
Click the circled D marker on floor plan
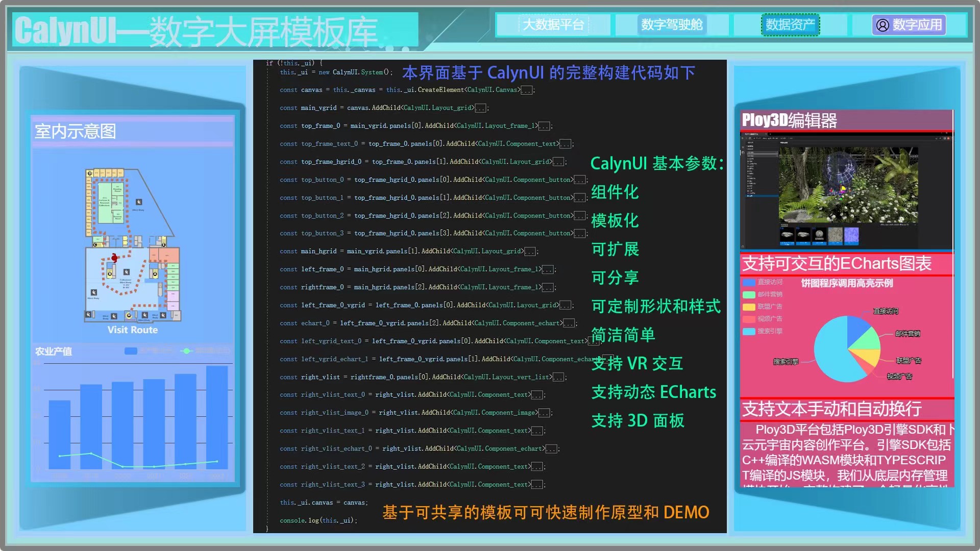[90, 173]
